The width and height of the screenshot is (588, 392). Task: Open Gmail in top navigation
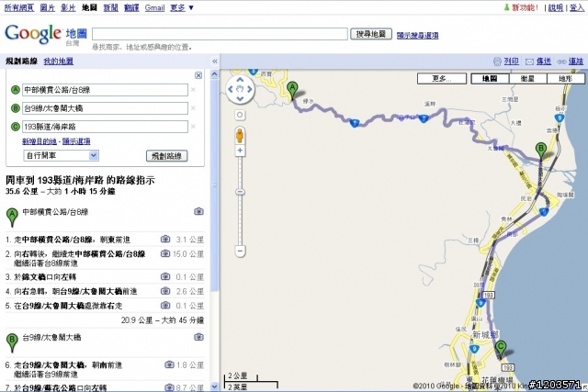155,8
